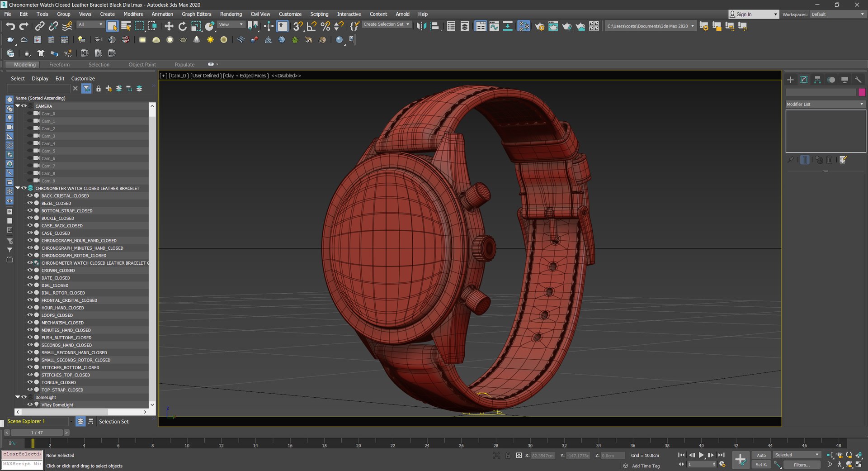Viewport: 868px width, 471px height.
Task: Jump to the animation end frame
Action: pos(722,455)
